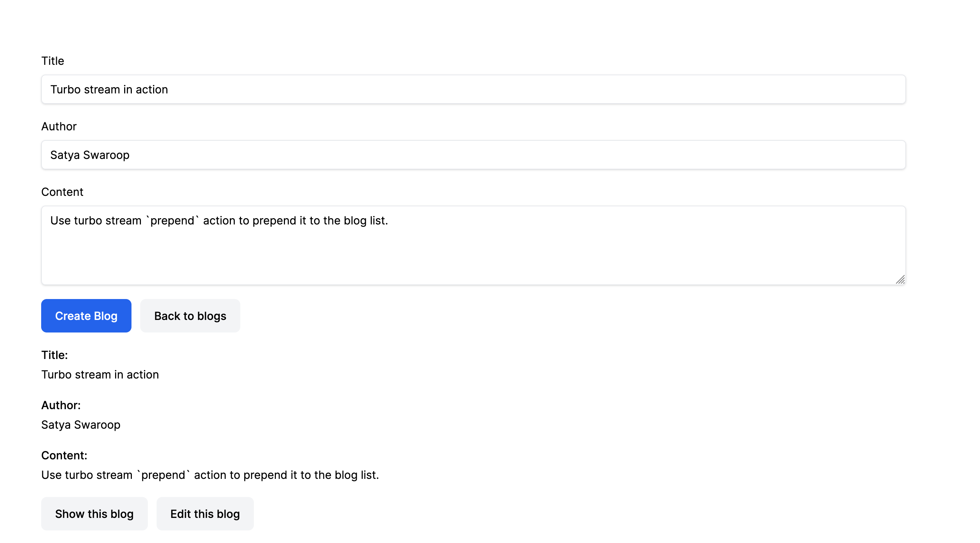
Task: Click Edit this blog
Action: pos(205,514)
